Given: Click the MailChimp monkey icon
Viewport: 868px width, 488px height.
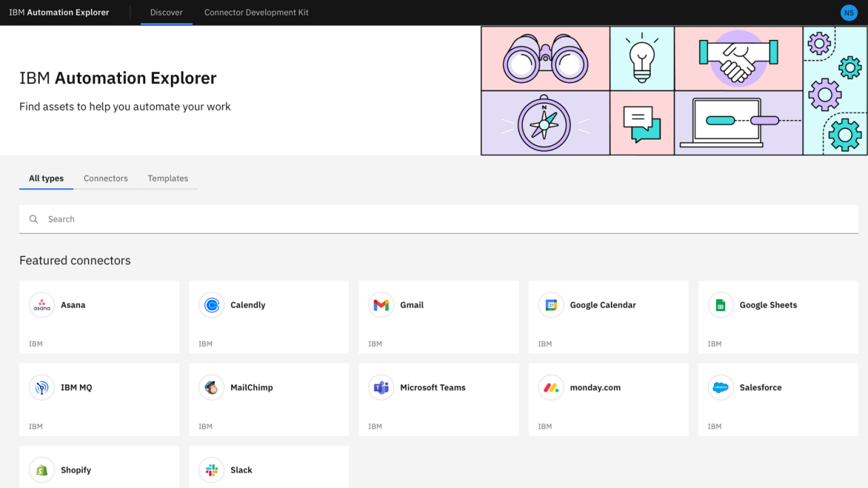Looking at the screenshot, I should pos(212,388).
